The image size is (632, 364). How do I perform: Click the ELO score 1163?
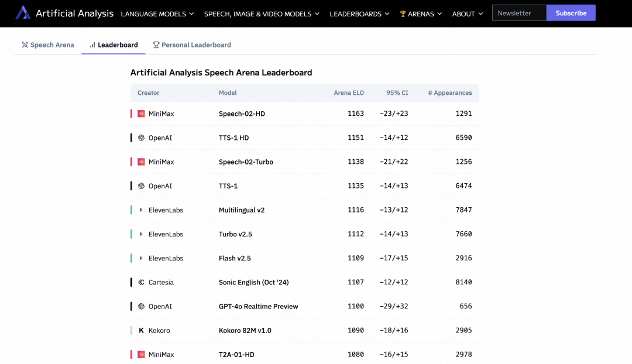[356, 114]
